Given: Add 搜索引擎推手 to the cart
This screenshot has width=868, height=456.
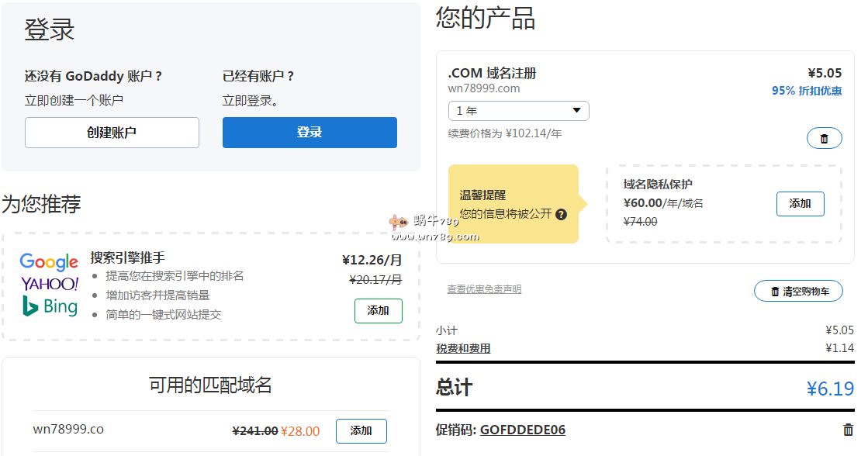Looking at the screenshot, I should pos(378,311).
